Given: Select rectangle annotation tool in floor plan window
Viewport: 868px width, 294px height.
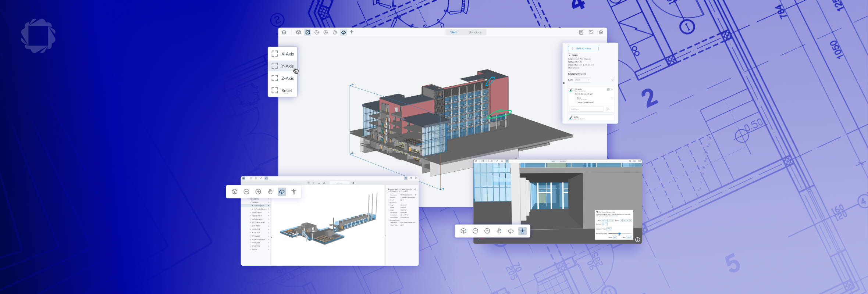Looking at the screenshot, I should tap(319, 183).
